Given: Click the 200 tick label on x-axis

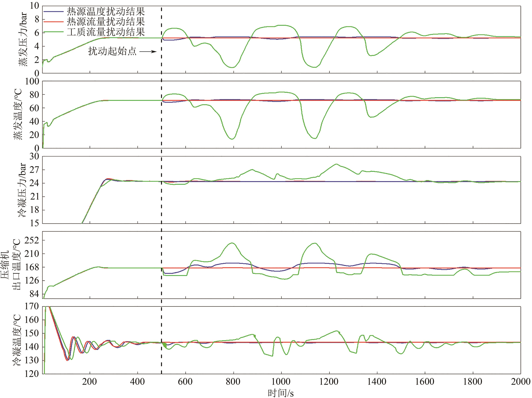Looking at the screenshot, I should click(x=89, y=381).
